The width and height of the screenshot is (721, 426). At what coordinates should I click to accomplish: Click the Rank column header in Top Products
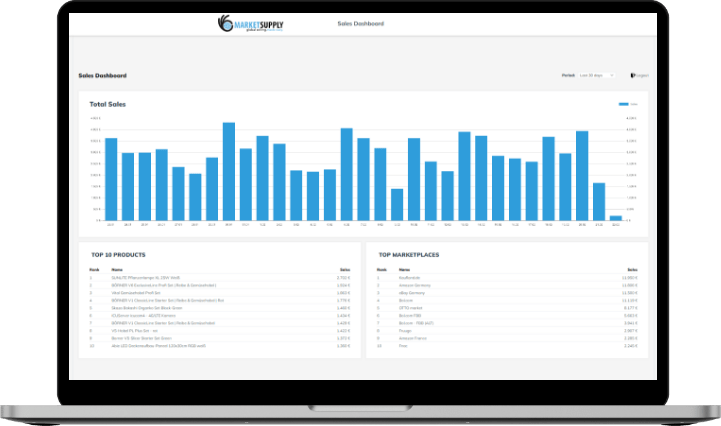[94, 270]
